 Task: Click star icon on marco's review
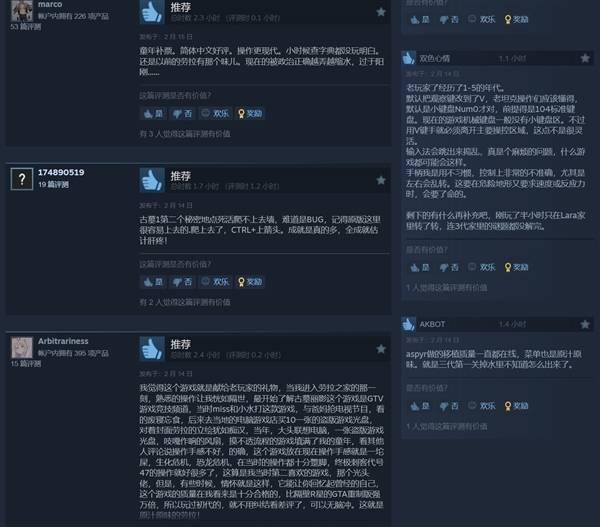click(381, 12)
